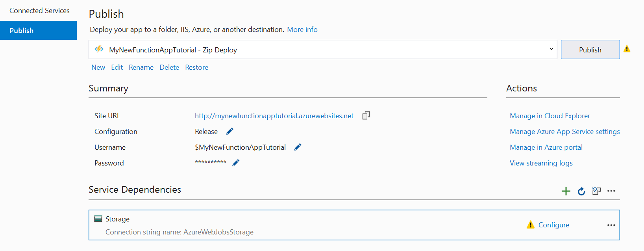Click the $MyNewFunctionAppTutorial username value
The height and width of the screenshot is (251, 644).
click(240, 147)
